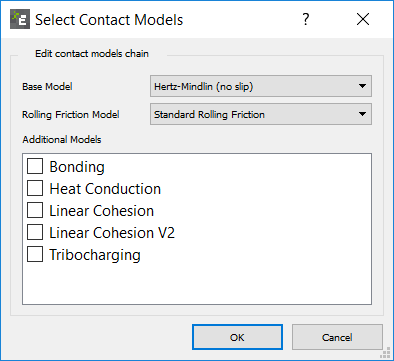Click empty area in Additional Models list
This screenshot has width=394, height=361.
197,283
